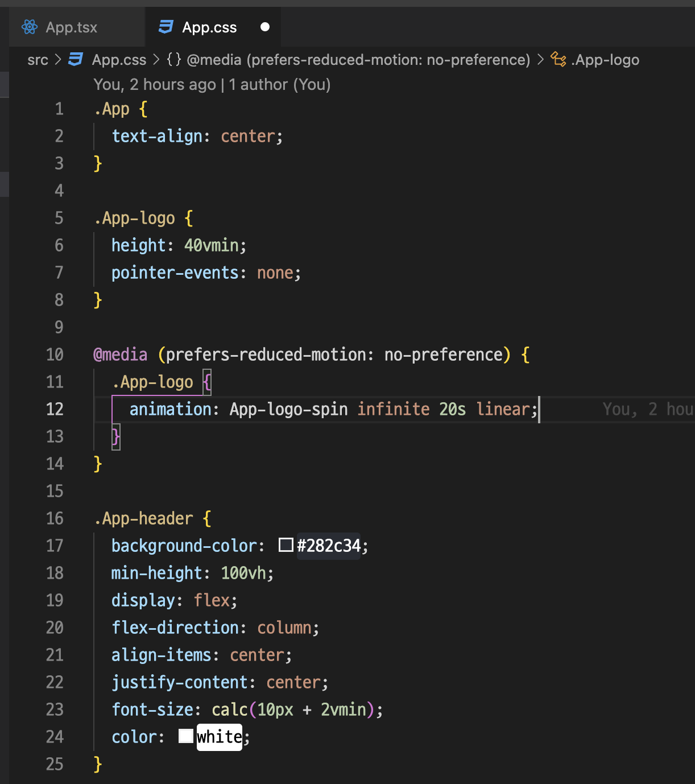The width and height of the screenshot is (695, 784).
Task: Click the animation property on line 12
Action: click(171, 409)
